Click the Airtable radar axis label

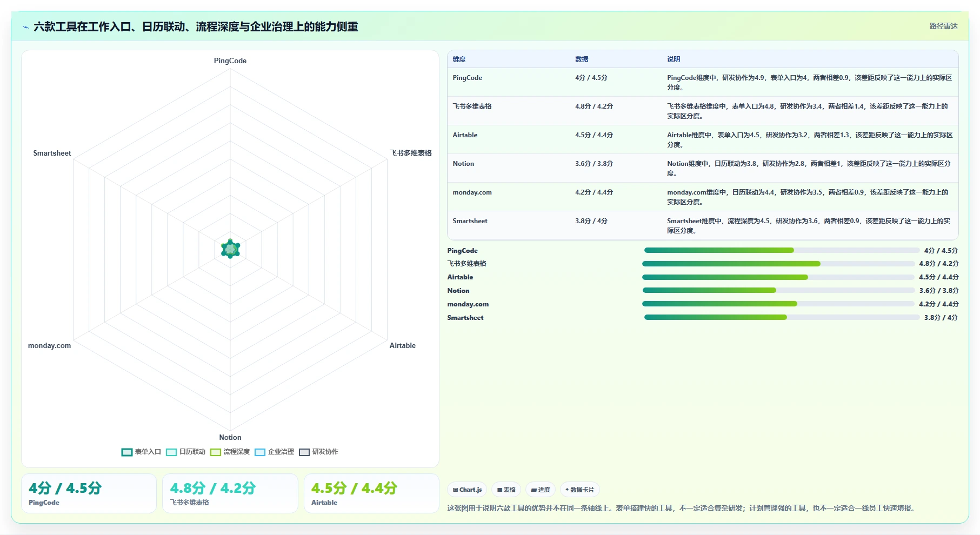tap(403, 345)
